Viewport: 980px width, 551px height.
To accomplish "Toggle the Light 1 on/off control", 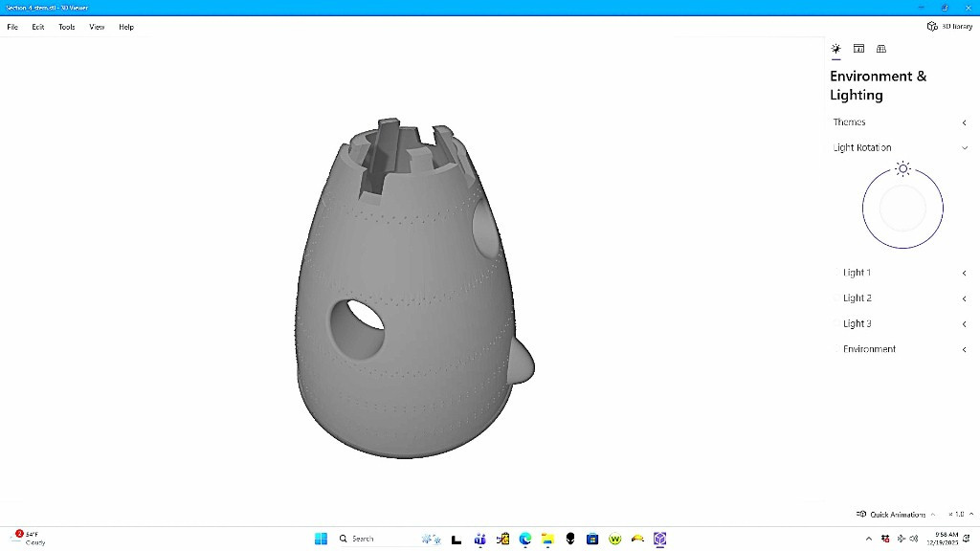I will coord(837,273).
